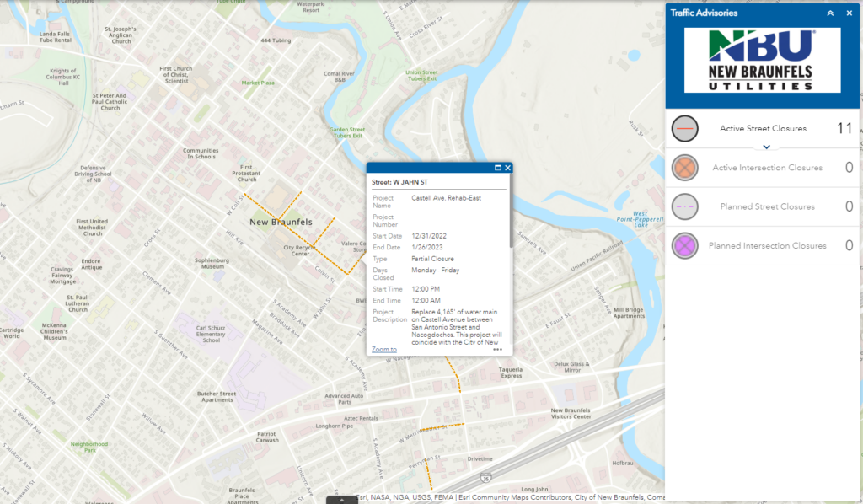Maximize the W JAHN ST popup

click(497, 168)
